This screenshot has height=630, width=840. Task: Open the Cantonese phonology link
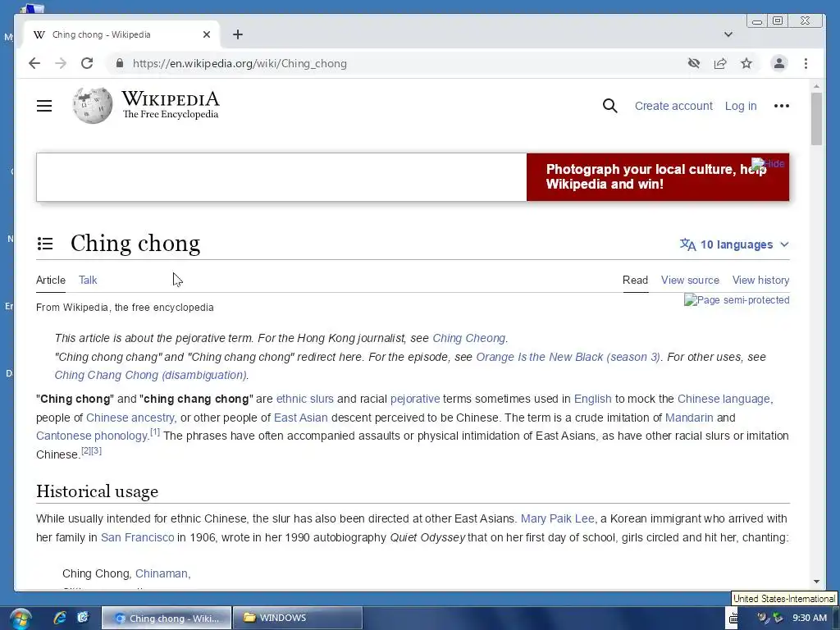coord(92,436)
